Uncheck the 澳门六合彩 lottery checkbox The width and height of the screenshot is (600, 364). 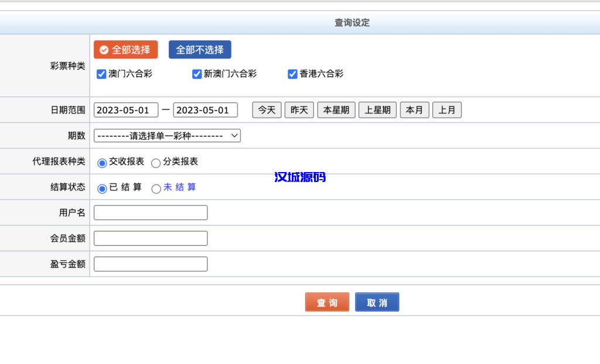pos(100,74)
